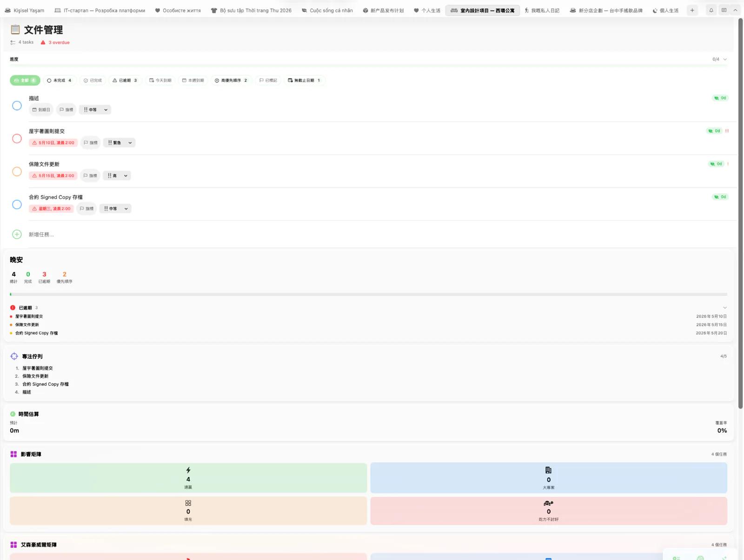This screenshot has width=744, height=560.
Task: Toggle the side panel layout icon
Action: pyautogui.click(x=724, y=10)
